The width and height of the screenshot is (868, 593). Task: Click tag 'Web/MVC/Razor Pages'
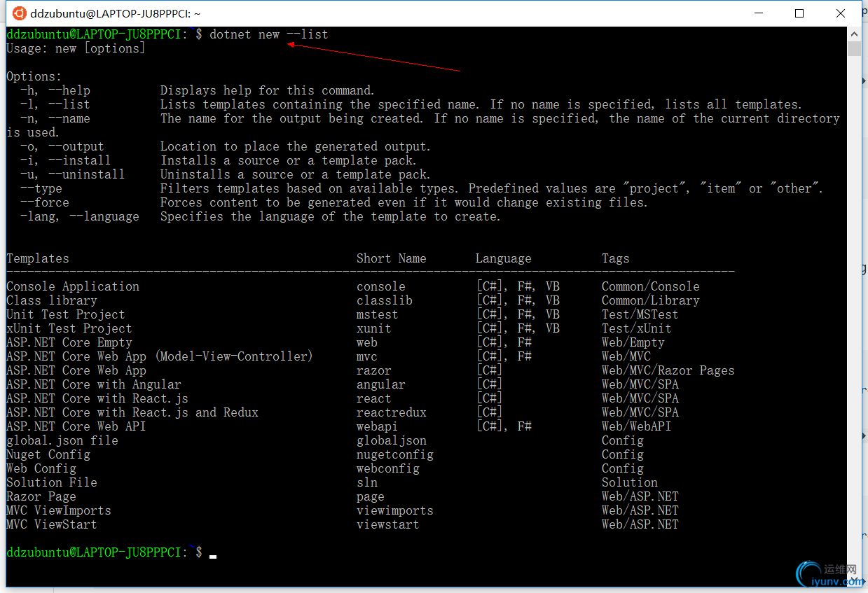pos(668,370)
